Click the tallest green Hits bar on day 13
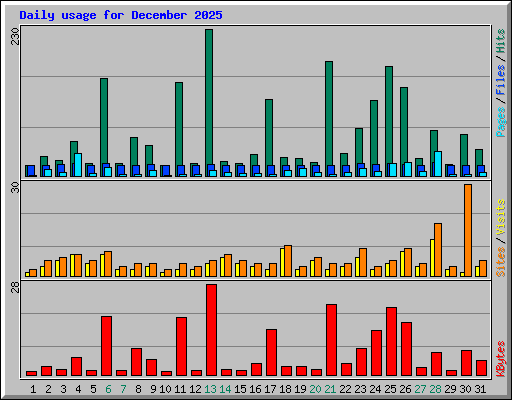This screenshot has width=512, height=400. 209,103
